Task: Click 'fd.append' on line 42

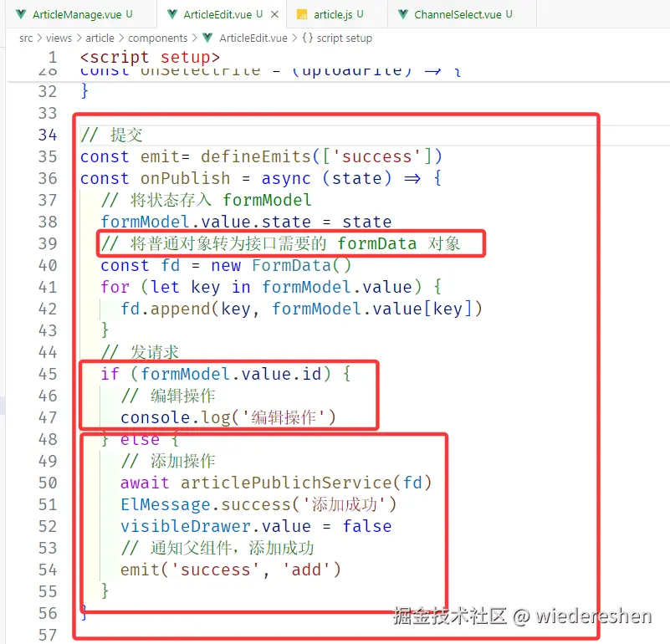Action: tap(166, 309)
